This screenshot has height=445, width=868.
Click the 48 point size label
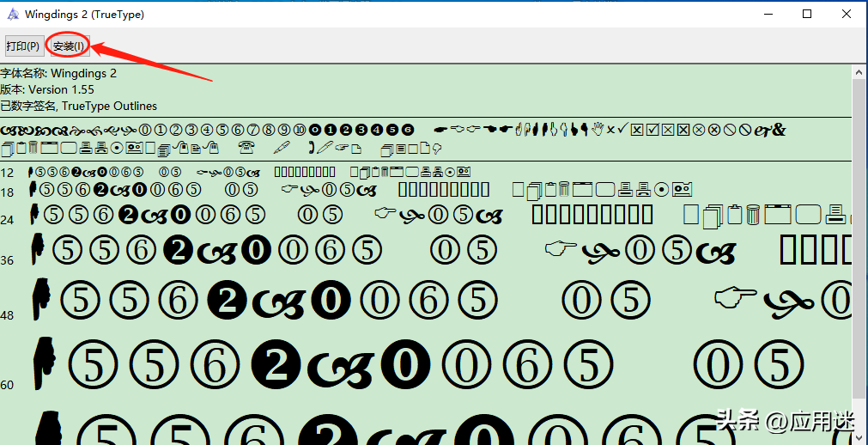[7, 315]
